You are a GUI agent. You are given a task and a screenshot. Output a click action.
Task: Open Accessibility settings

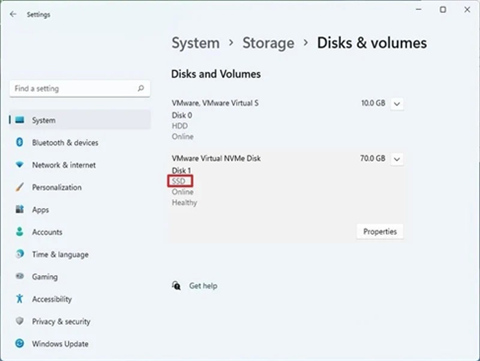tap(80, 299)
